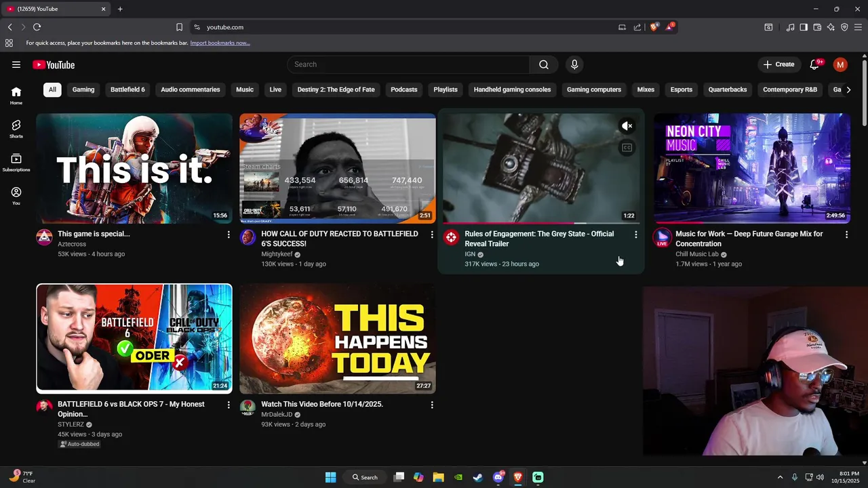Unmute the Rules of Engagement preview

[x=627, y=126]
